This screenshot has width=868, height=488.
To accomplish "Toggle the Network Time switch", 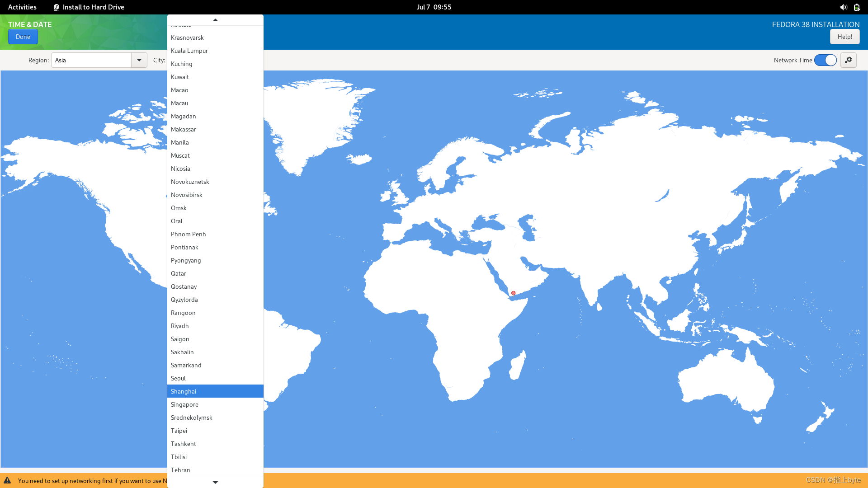I will 825,60.
